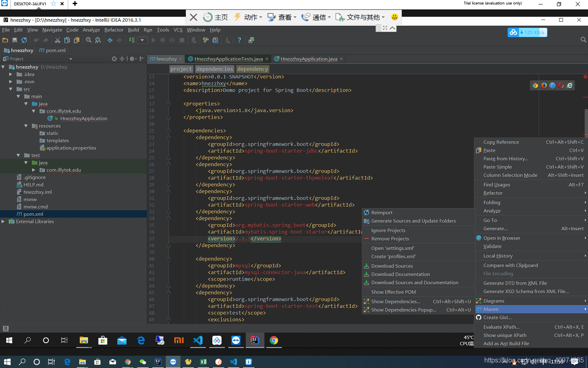The height and width of the screenshot is (368, 588).
Task: Open Project panel gear settings
Action: pyautogui.click(x=133, y=59)
